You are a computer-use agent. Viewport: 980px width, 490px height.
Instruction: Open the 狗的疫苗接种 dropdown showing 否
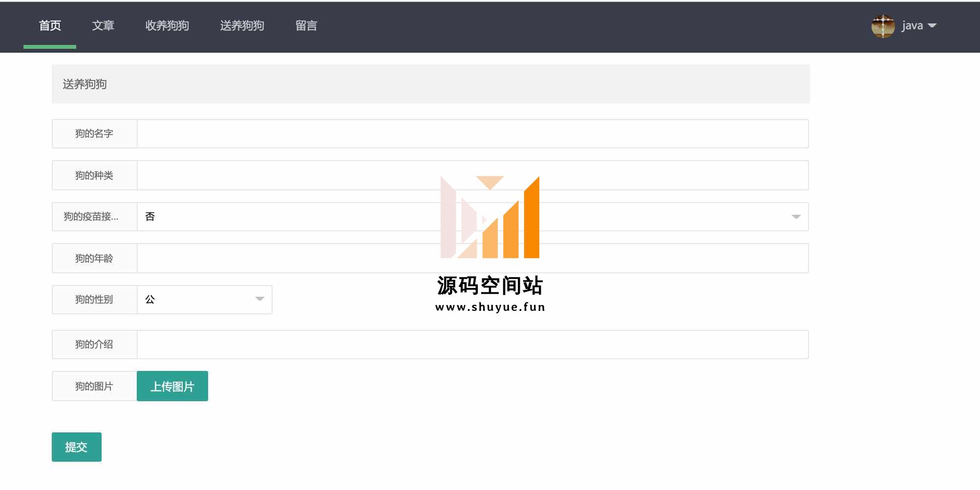coord(472,217)
